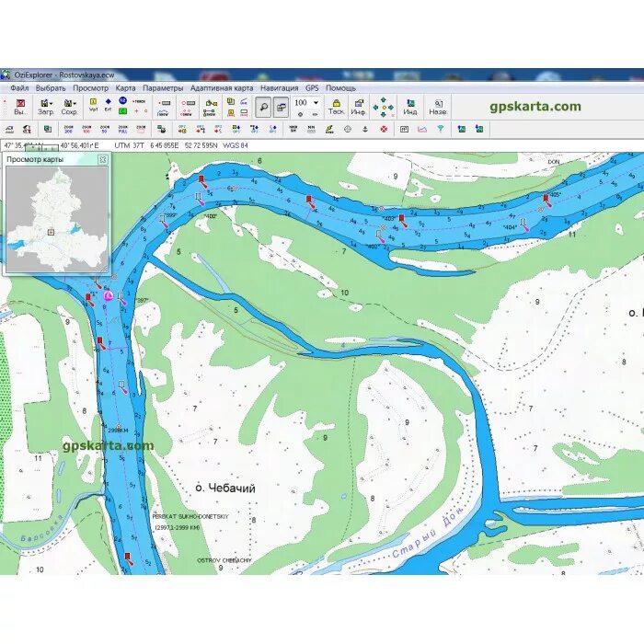Open the Карта menu
This screenshot has width=644, height=644.
click(x=125, y=88)
